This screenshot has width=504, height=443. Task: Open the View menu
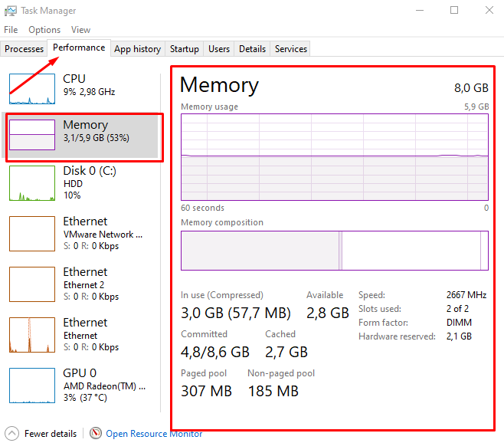tap(80, 30)
